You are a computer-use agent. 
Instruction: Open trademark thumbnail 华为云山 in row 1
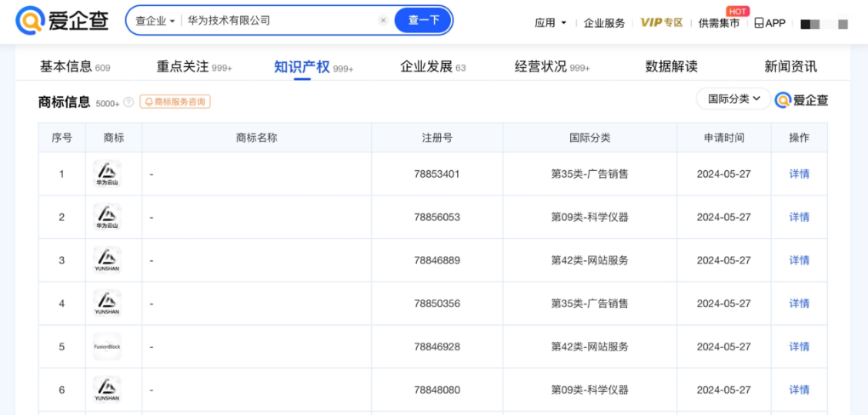tap(107, 173)
